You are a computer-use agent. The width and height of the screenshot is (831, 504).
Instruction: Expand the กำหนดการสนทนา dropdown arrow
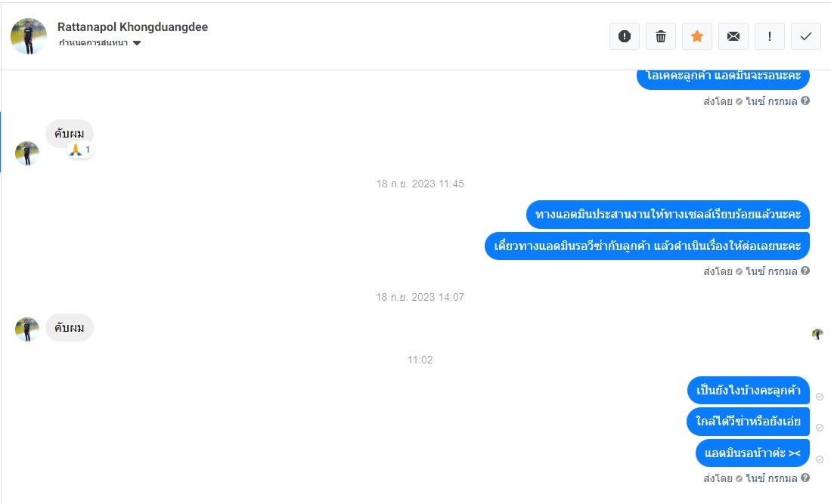pyautogui.click(x=137, y=43)
